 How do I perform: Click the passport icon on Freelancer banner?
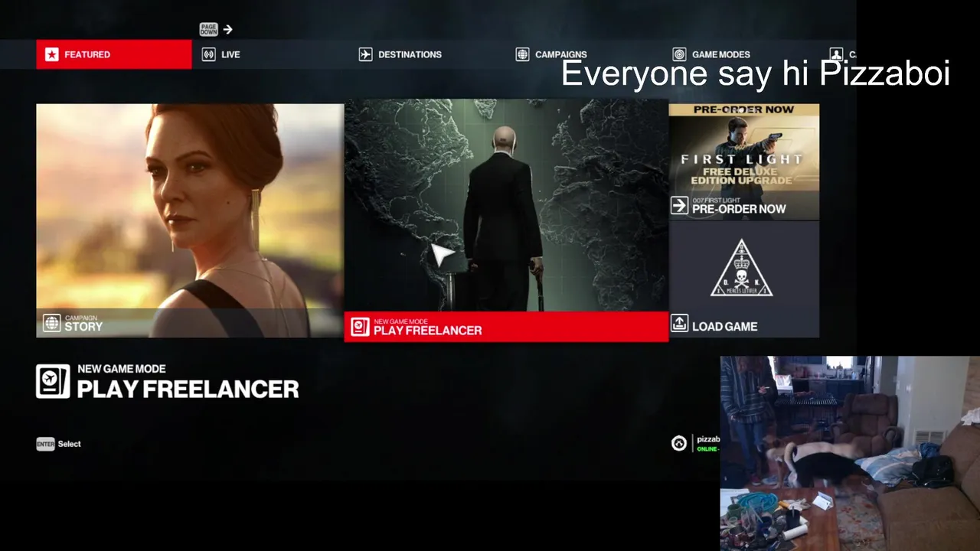tap(360, 327)
